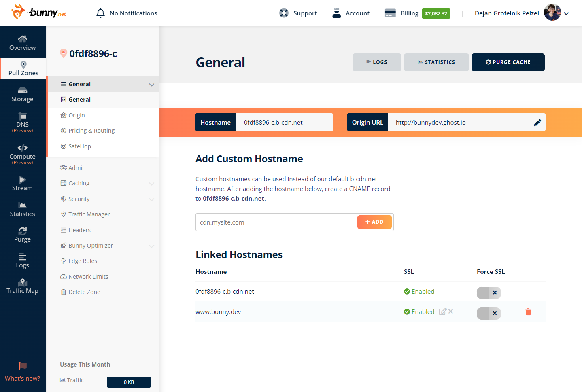
Task: Edit the Origin URL pencil icon
Action: click(537, 123)
